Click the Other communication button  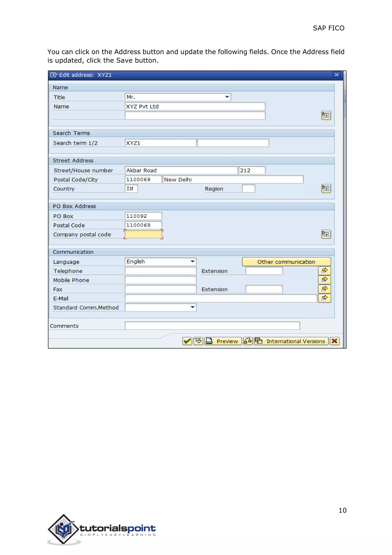point(286,262)
